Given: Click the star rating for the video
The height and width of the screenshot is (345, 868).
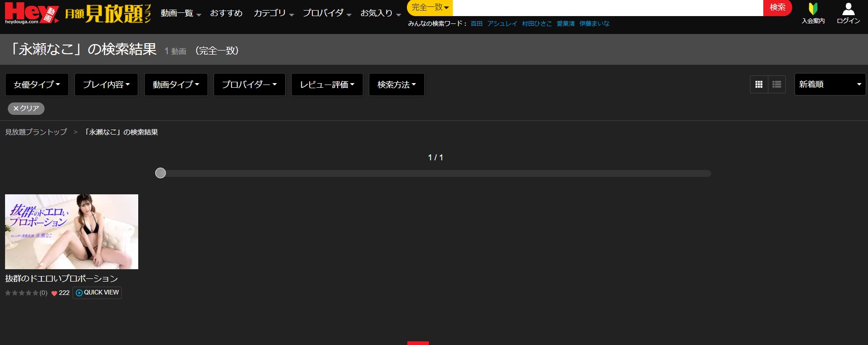Looking at the screenshot, I should (x=22, y=293).
